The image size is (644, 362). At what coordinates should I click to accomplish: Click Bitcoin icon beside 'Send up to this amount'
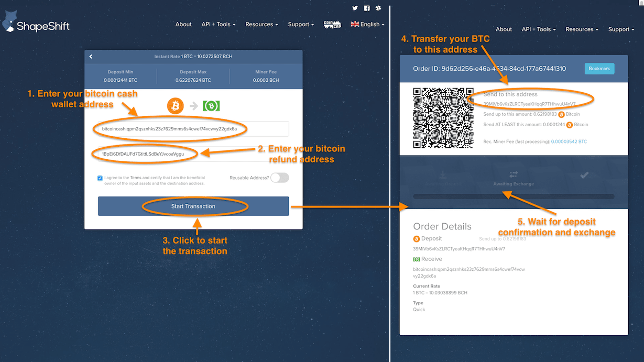[561, 114]
